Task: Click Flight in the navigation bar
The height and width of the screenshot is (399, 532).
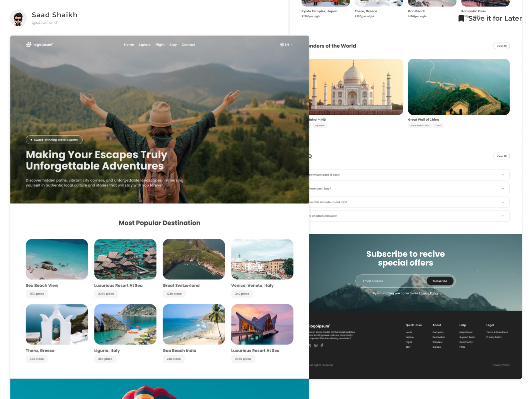Action: [160, 44]
